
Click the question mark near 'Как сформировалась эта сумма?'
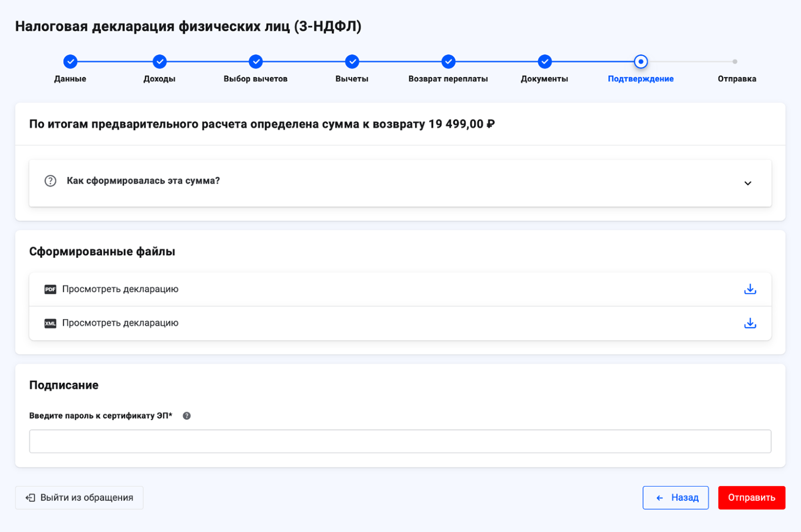coord(50,181)
